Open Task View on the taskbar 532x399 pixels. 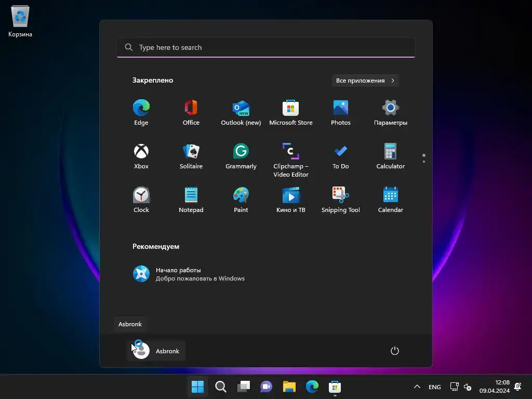point(243,387)
